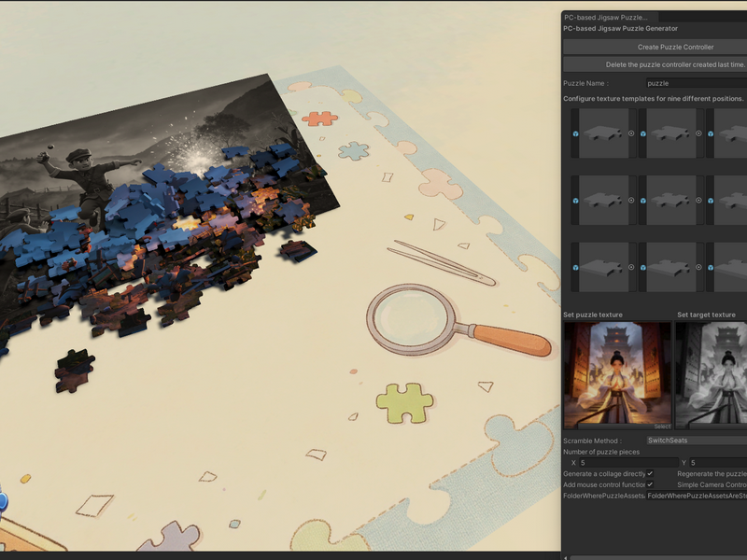The image size is (747, 560).
Task: Click the X puzzle pieces count field
Action: point(628,462)
